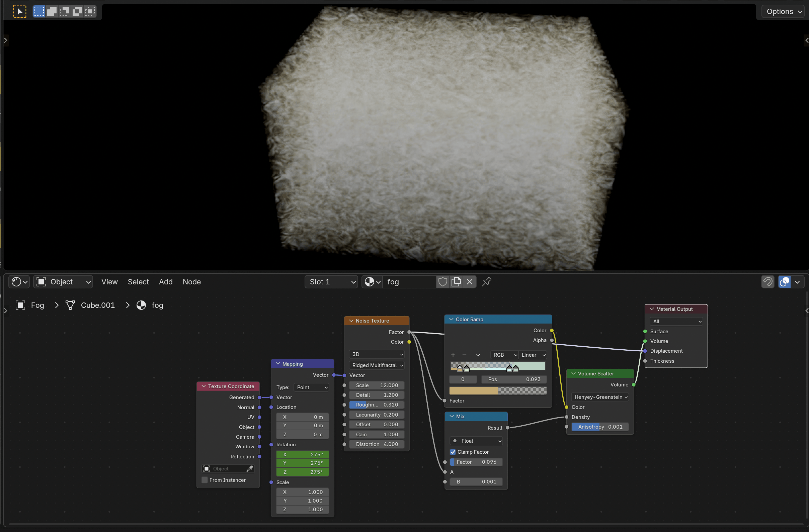Open the Add menu
The image size is (809, 532).
pos(166,282)
